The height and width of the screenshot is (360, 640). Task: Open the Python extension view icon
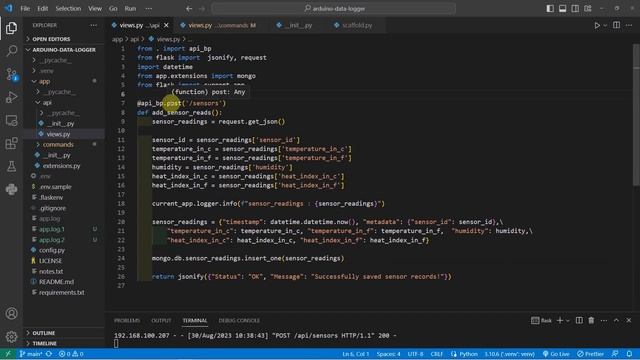click(11, 189)
